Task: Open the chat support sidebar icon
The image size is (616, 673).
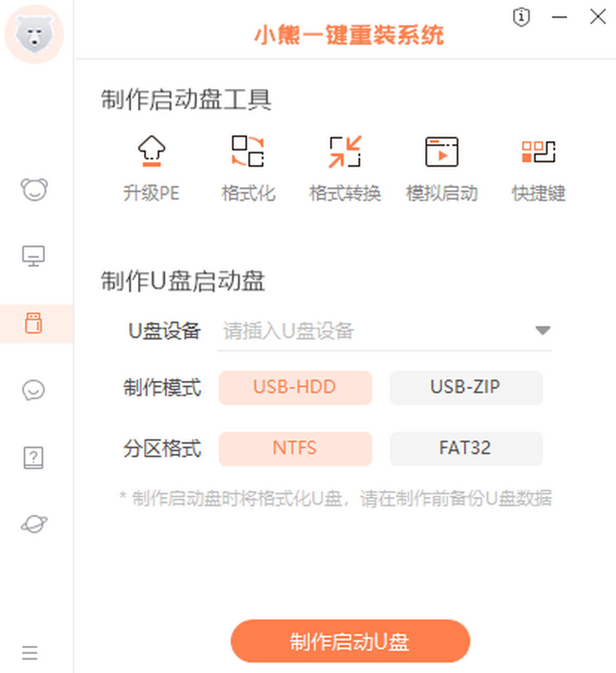Action: [x=34, y=390]
